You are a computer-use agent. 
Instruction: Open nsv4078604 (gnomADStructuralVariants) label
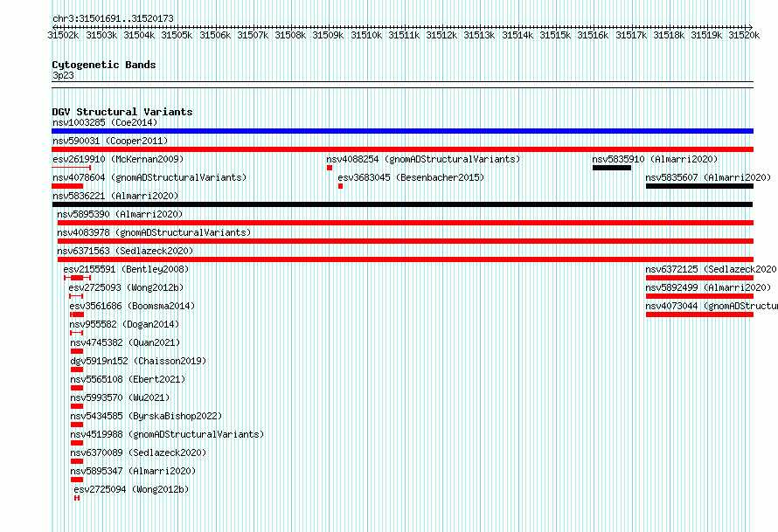[149, 177]
